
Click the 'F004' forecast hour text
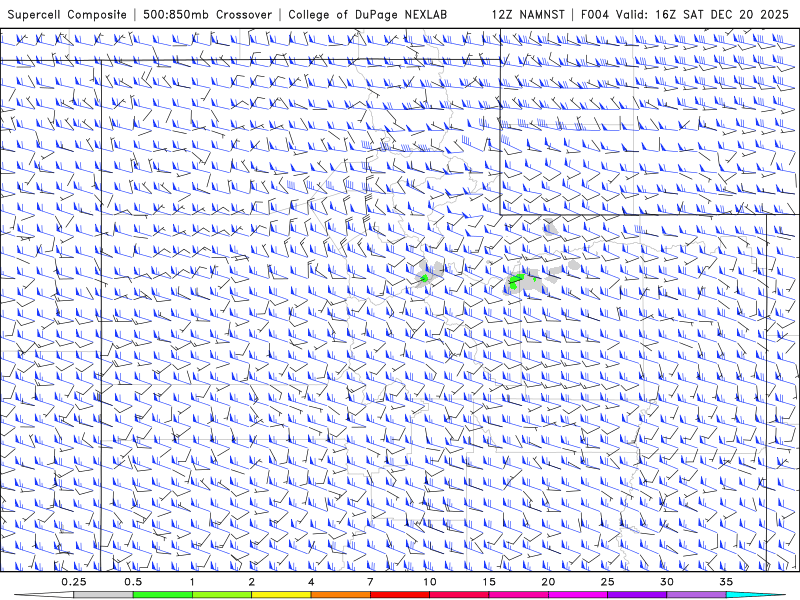pyautogui.click(x=595, y=14)
